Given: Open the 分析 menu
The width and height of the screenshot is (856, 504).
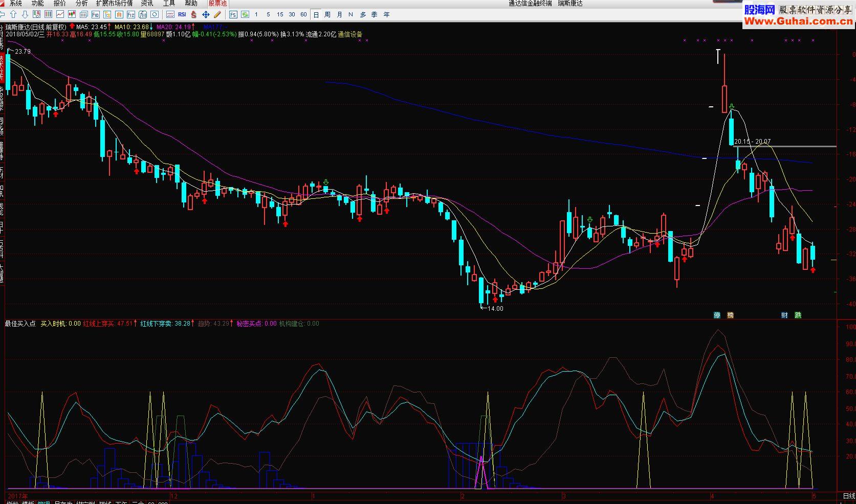Looking at the screenshot, I should point(81,4).
